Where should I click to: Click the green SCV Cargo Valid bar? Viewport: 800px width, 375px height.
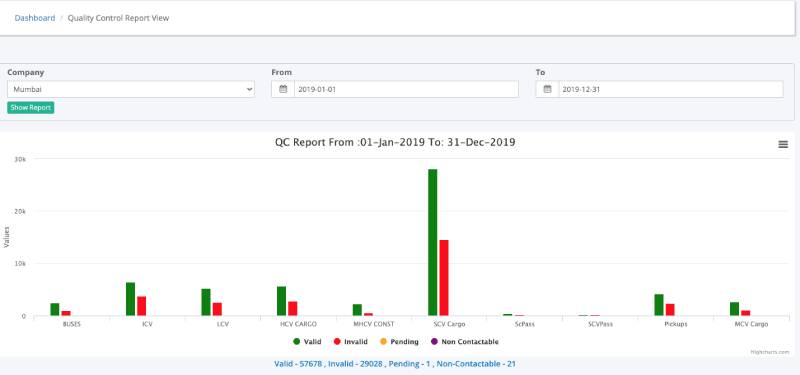(433, 242)
